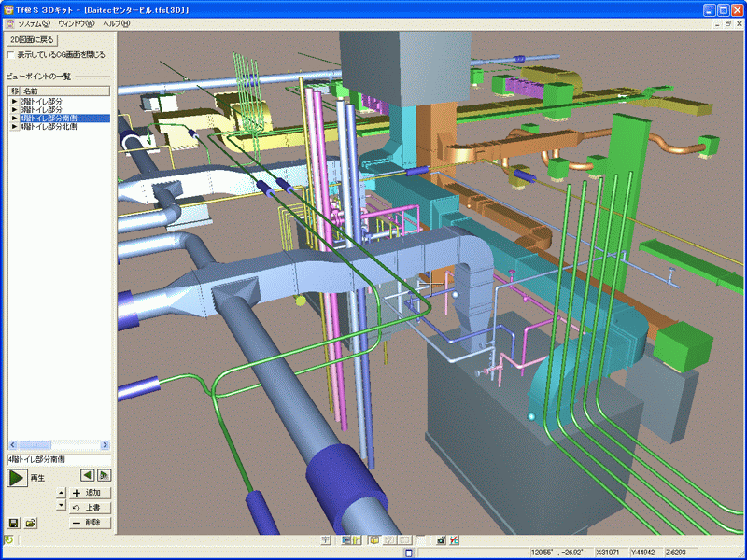Move viewpoint up with the up stepper arrow

tap(61, 493)
